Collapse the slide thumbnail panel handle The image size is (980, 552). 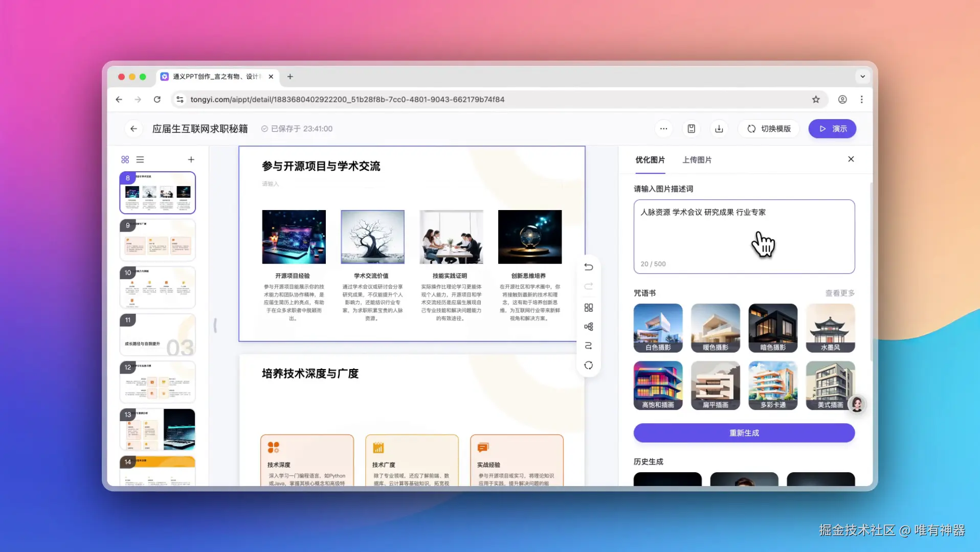point(214,325)
